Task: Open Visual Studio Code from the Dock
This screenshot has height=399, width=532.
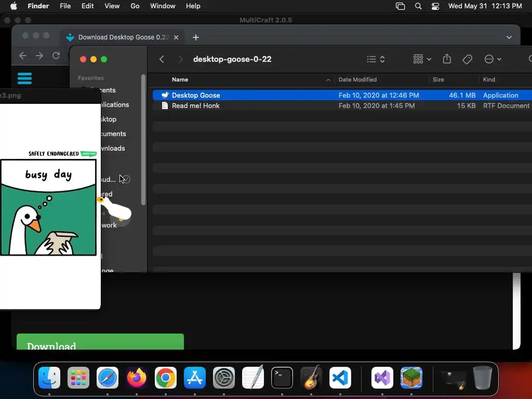Action: [340, 378]
